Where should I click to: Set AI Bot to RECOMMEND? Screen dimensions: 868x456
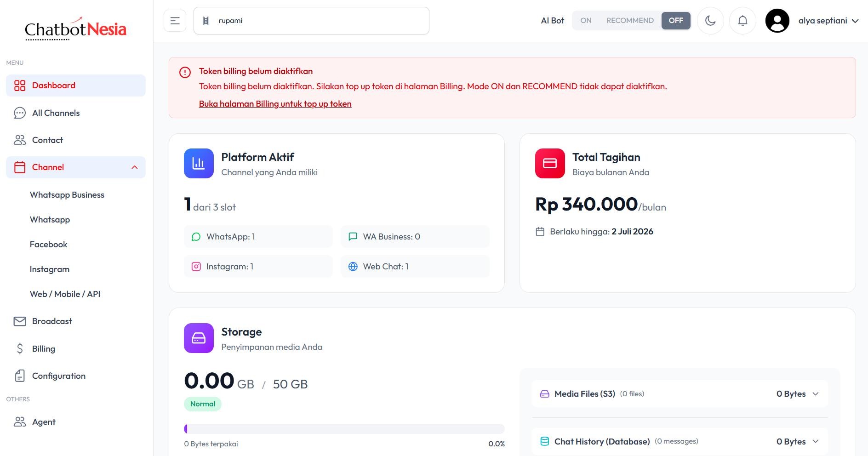coord(630,21)
